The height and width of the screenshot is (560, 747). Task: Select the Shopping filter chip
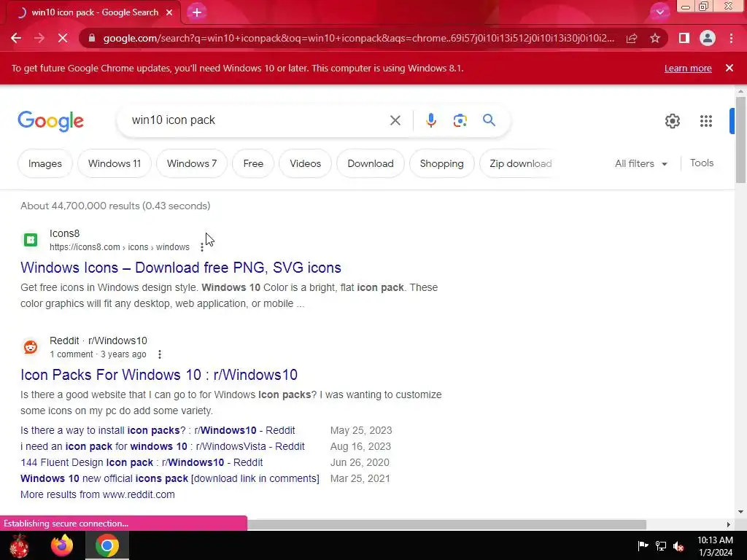click(441, 163)
